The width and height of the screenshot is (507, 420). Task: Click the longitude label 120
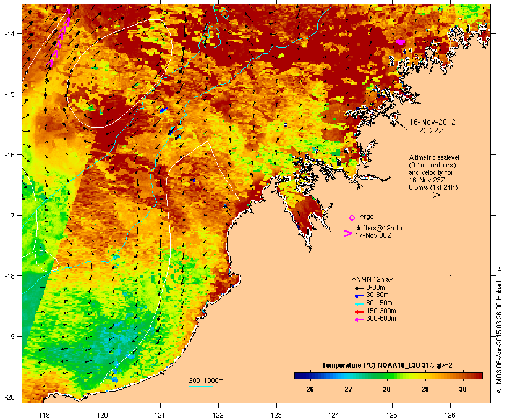click(103, 416)
